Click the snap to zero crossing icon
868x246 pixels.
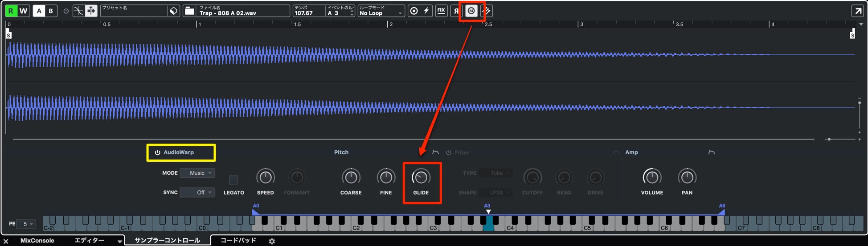(x=79, y=11)
